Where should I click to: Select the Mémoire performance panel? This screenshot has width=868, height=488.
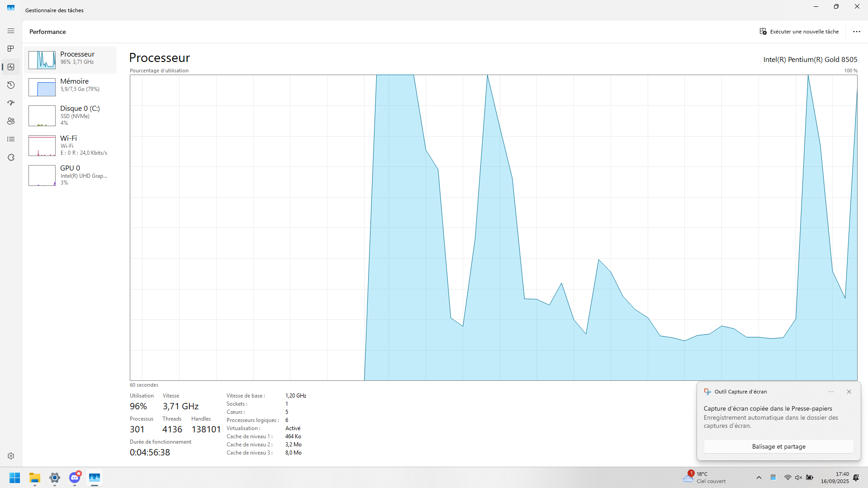(70, 87)
